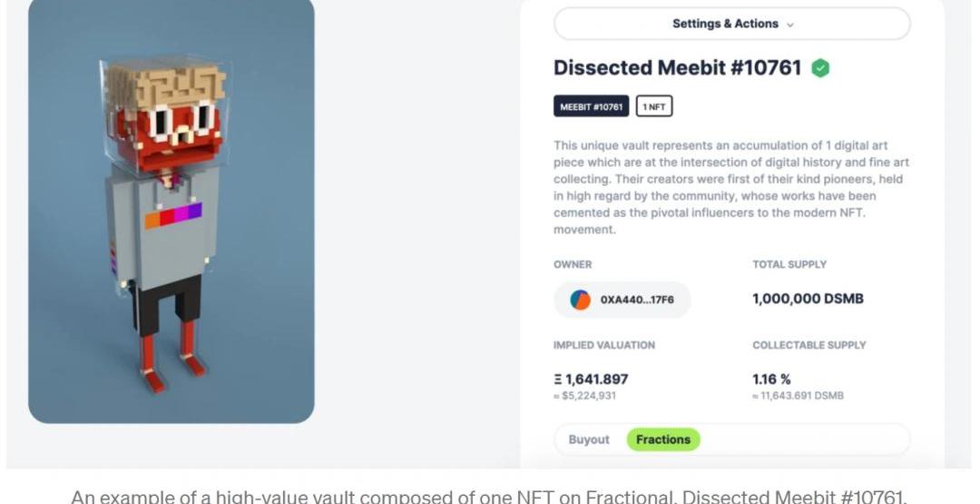
Task: Click the colored stripe on Meebit's hoodie
Action: pos(172,216)
